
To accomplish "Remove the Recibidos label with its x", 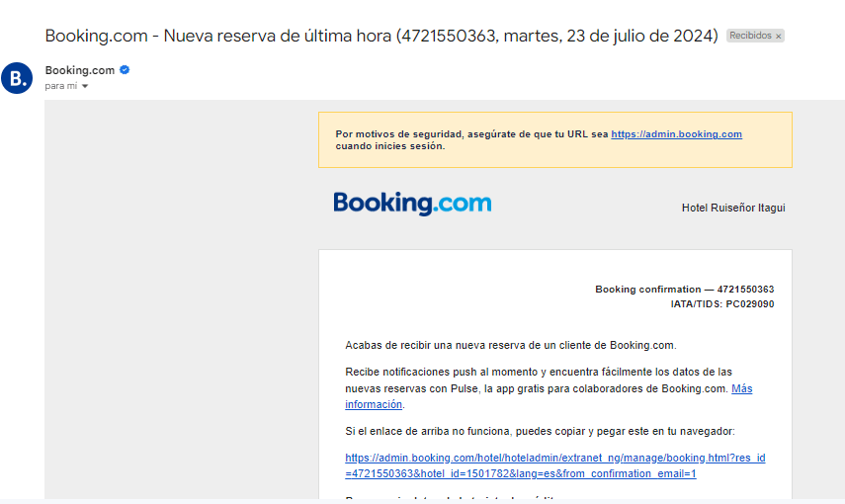I will coord(778,37).
